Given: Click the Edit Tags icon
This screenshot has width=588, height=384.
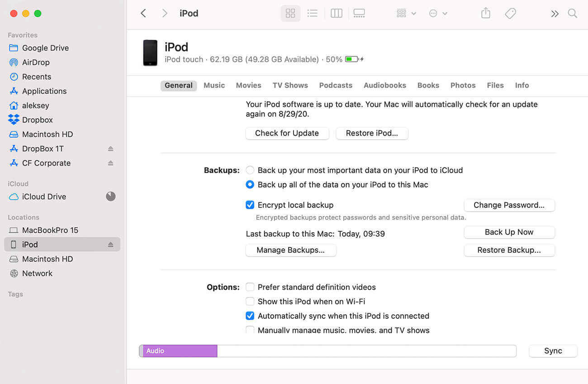Looking at the screenshot, I should (x=510, y=13).
